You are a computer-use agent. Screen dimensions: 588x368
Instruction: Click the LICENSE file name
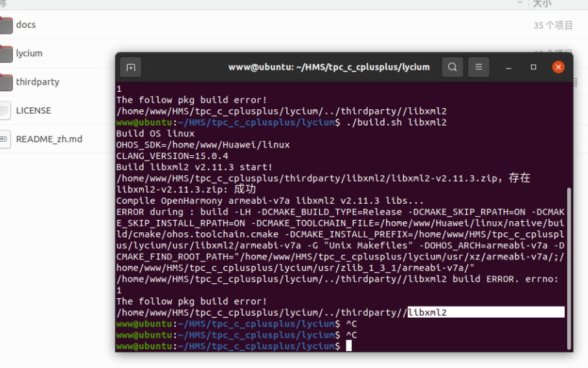click(x=34, y=111)
